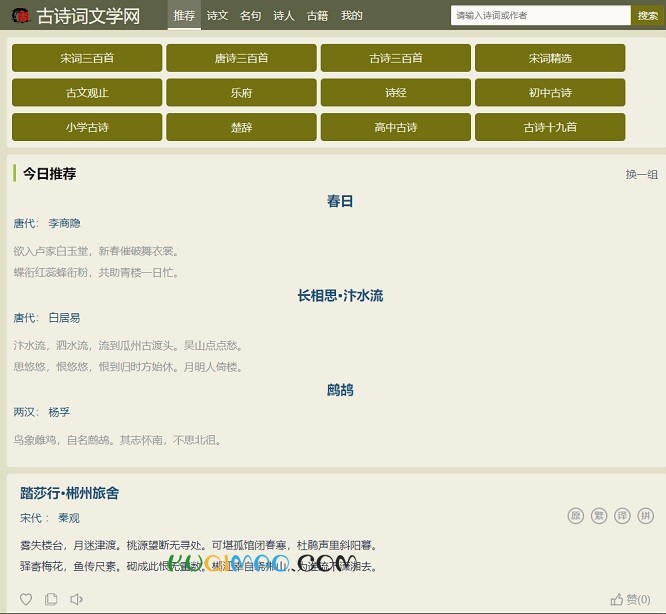Open the 古诗三百首 category

coord(396,58)
